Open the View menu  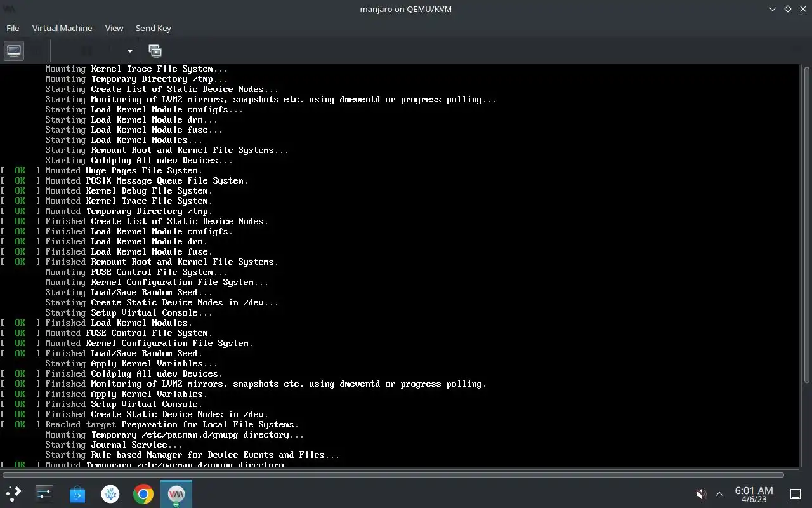(114, 28)
